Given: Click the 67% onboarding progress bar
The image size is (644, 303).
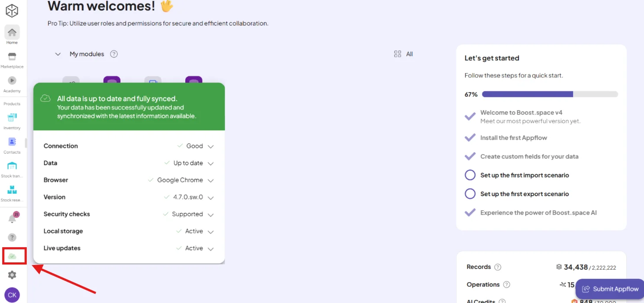Looking at the screenshot, I should [550, 94].
